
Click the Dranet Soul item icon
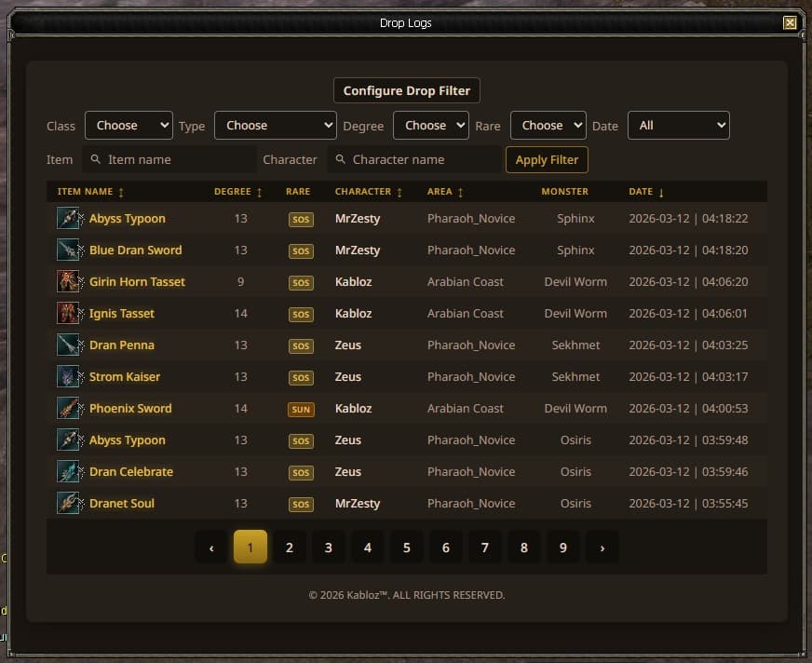click(68, 504)
